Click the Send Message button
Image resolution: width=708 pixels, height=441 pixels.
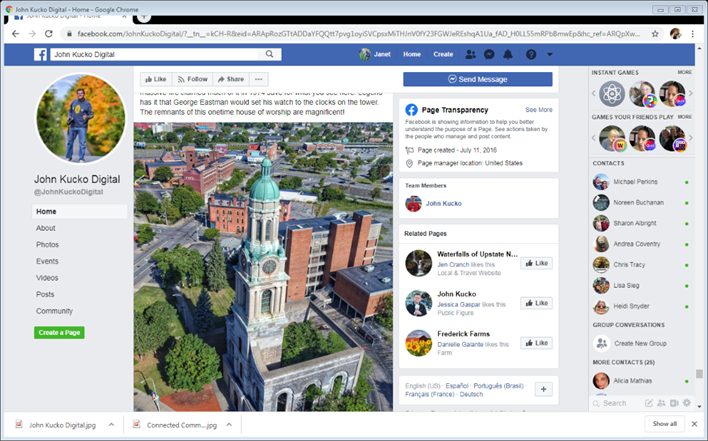click(477, 79)
